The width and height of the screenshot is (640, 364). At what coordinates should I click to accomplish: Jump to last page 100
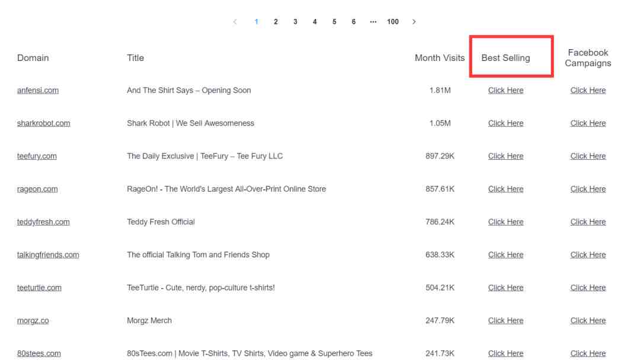coord(393,22)
